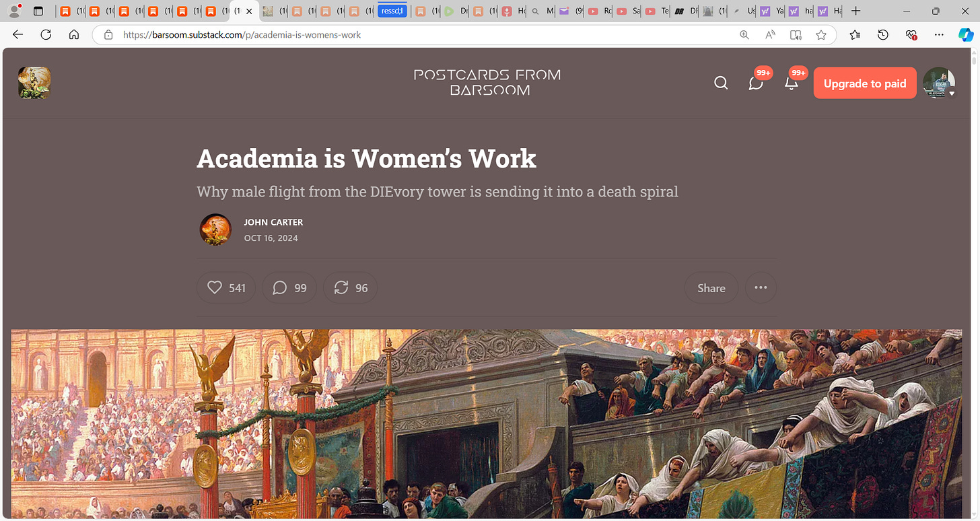Open the Favorites list icon in toolbar
Image resolution: width=980 pixels, height=521 pixels.
[x=855, y=35]
